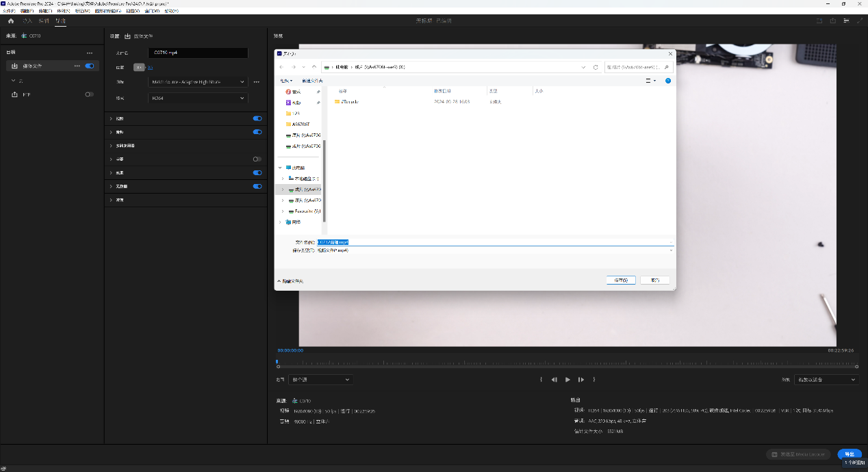
Task: Expand the Video settings section
Action: (112, 119)
